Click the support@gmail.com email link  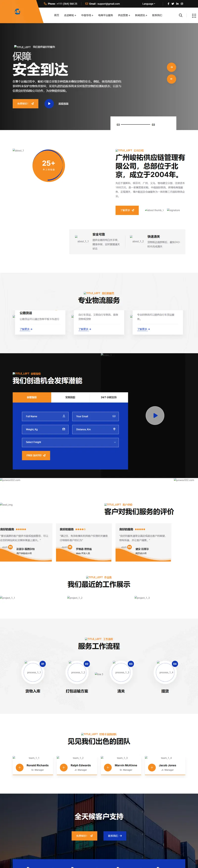coord(108,4)
